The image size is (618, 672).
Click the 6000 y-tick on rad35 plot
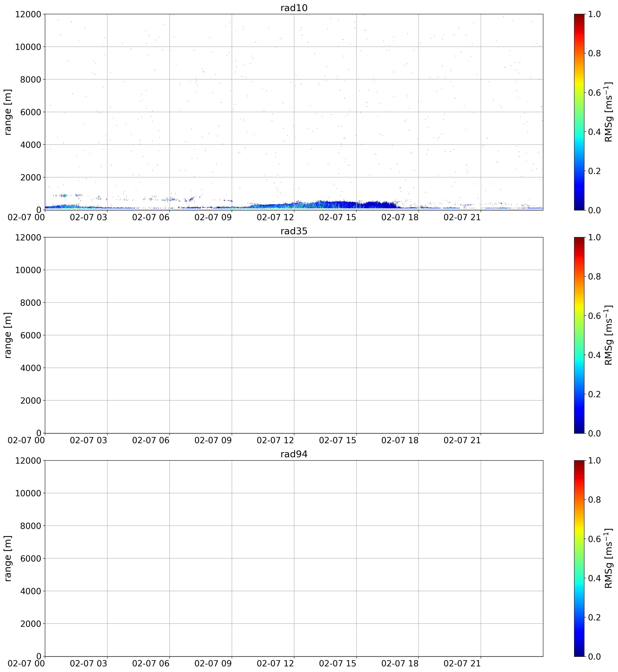(30, 335)
